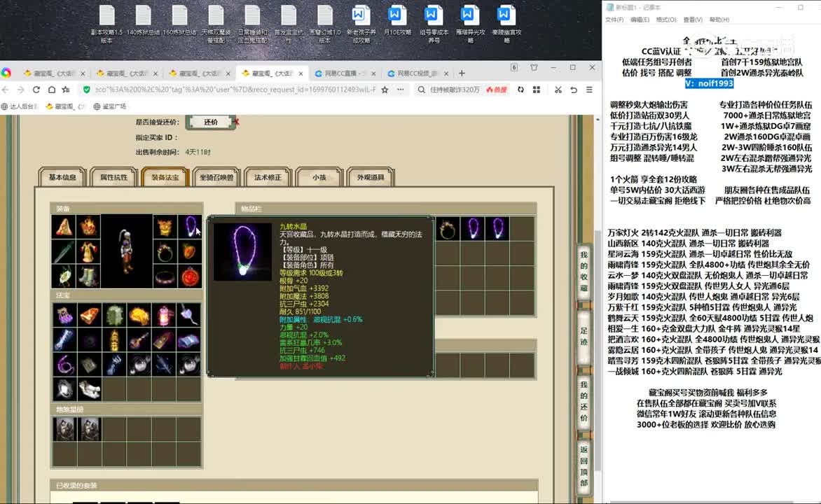The height and width of the screenshot is (504, 821).
Task: Click the browser scissors screenshot icon
Action: tap(558, 90)
